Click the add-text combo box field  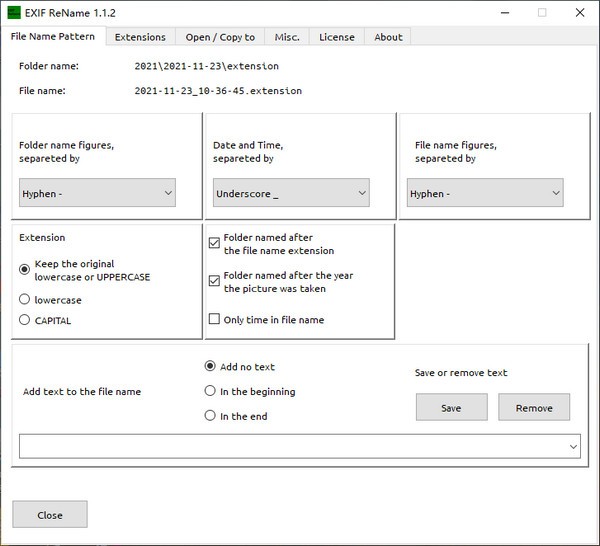pyautogui.click(x=290, y=446)
